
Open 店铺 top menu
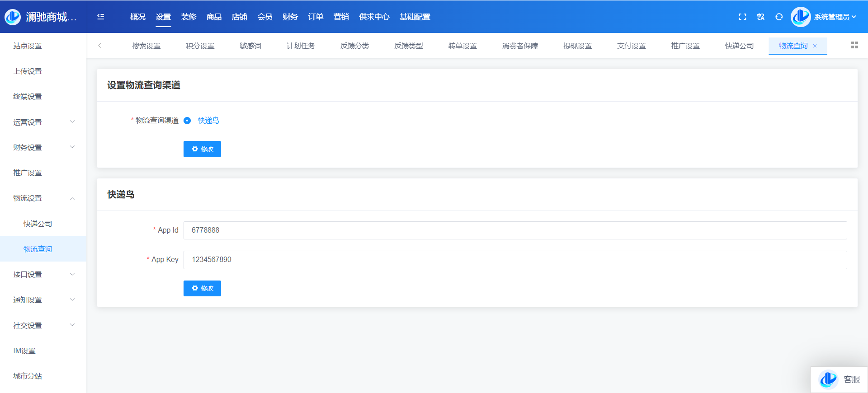point(239,17)
